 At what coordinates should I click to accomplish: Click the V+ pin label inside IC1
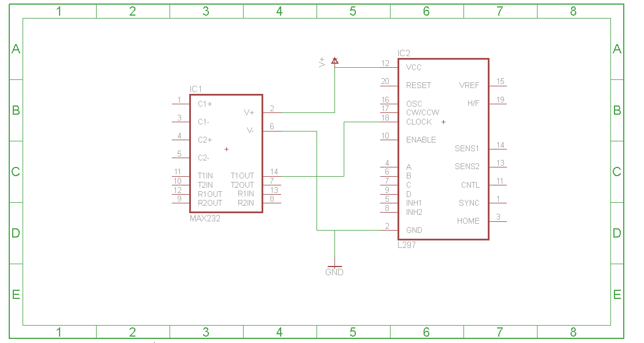click(249, 112)
